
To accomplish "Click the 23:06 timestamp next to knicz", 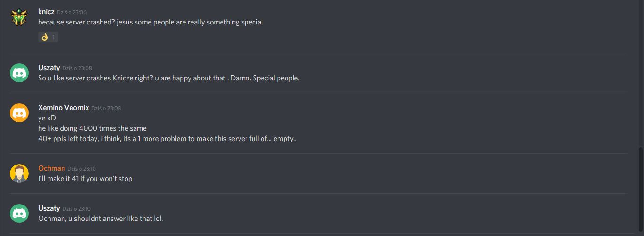I will 72,12.
